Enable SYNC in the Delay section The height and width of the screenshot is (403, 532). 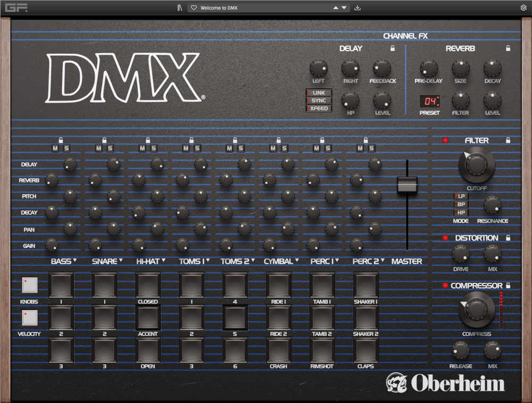pyautogui.click(x=319, y=100)
